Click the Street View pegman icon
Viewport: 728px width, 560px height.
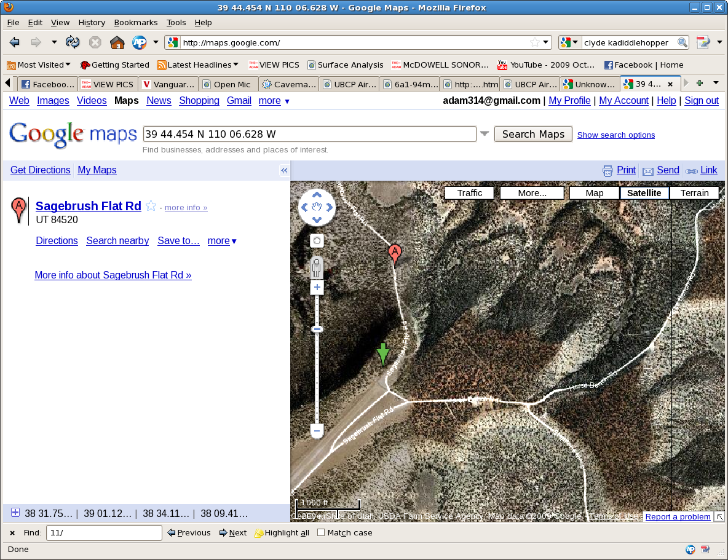coord(317,268)
